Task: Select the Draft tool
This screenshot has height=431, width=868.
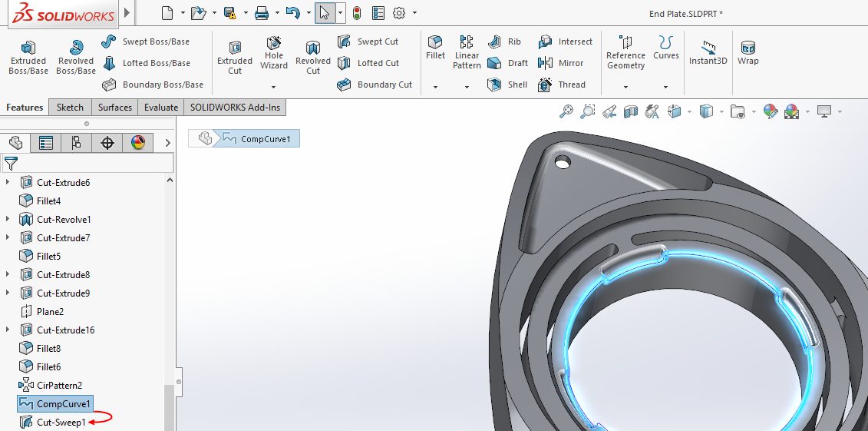Action: [507, 63]
